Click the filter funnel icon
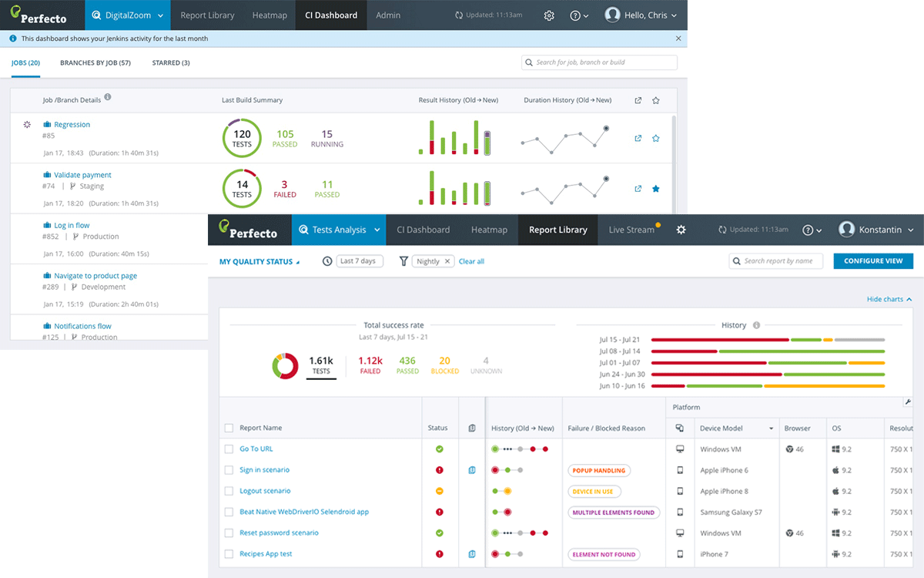924x578 pixels. point(403,261)
